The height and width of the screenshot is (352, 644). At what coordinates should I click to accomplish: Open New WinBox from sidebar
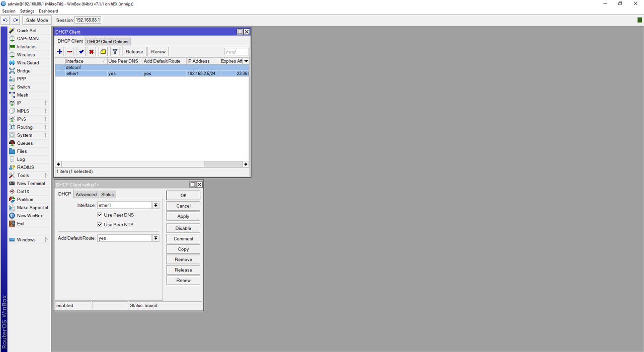tap(30, 216)
